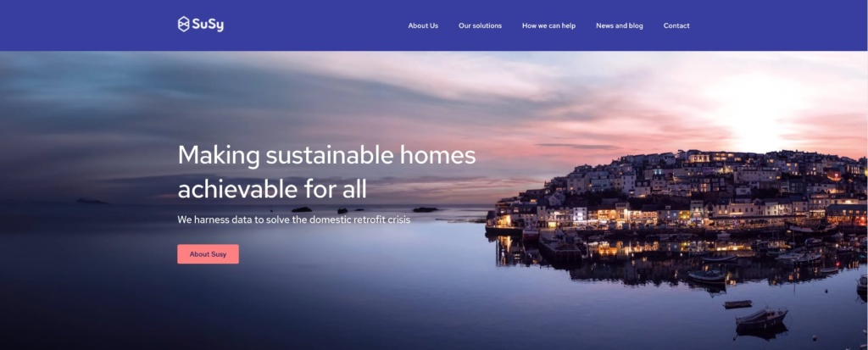Select How we can help
This screenshot has width=868, height=350.
(548, 25)
